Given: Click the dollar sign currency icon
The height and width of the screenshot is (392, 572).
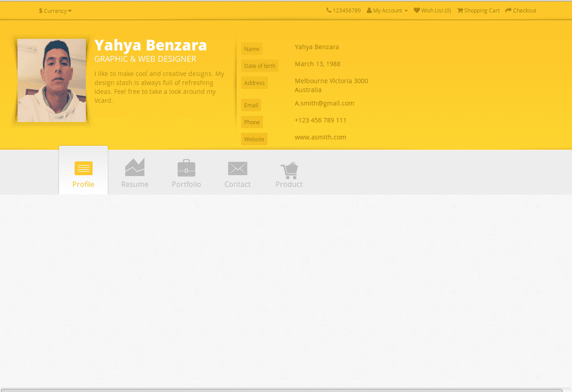Looking at the screenshot, I should (41, 10).
